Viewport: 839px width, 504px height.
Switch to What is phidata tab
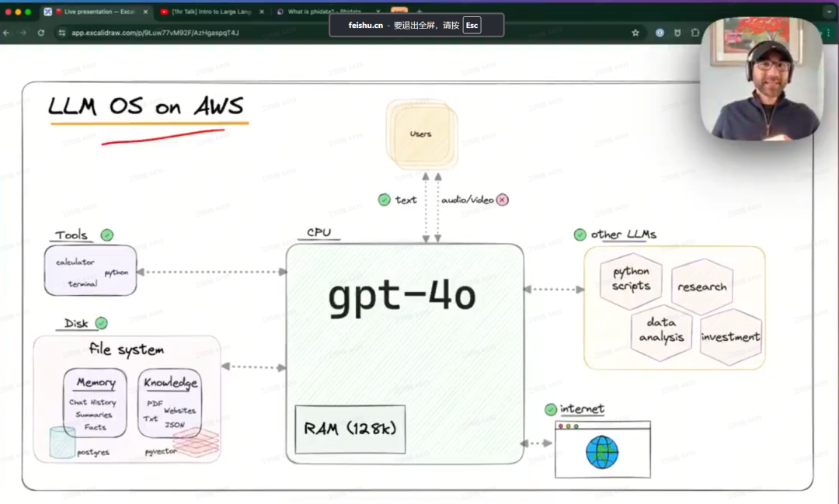pyautogui.click(x=329, y=11)
